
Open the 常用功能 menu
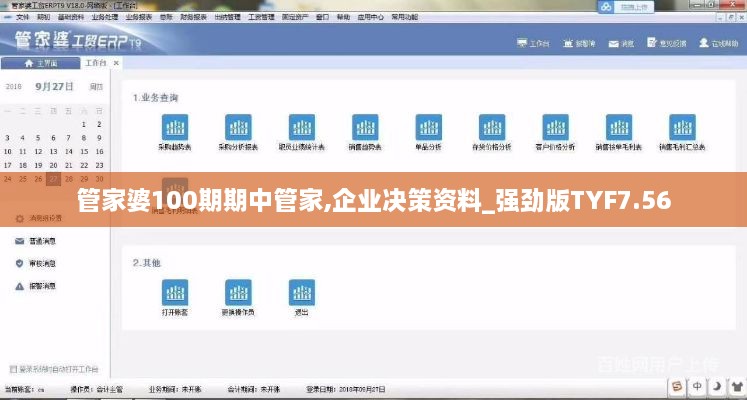[x=404, y=17]
